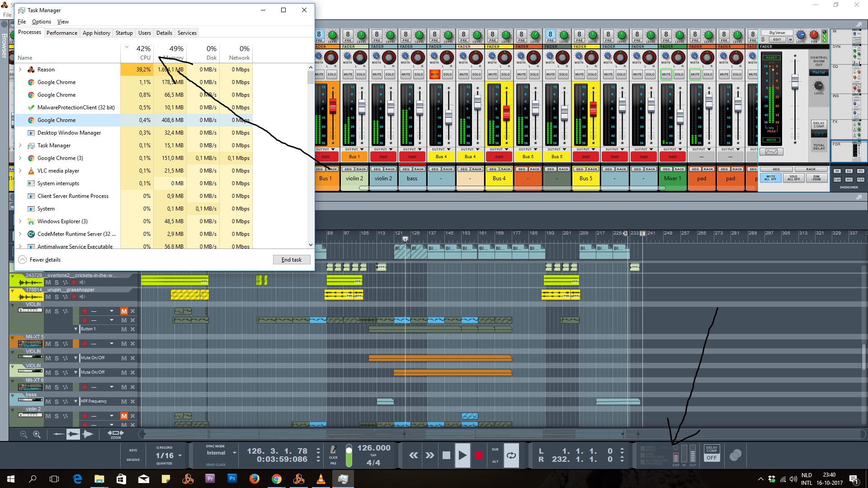The width and height of the screenshot is (868, 488).
Task: Open the File menu in Task Manager
Action: pos(22,22)
